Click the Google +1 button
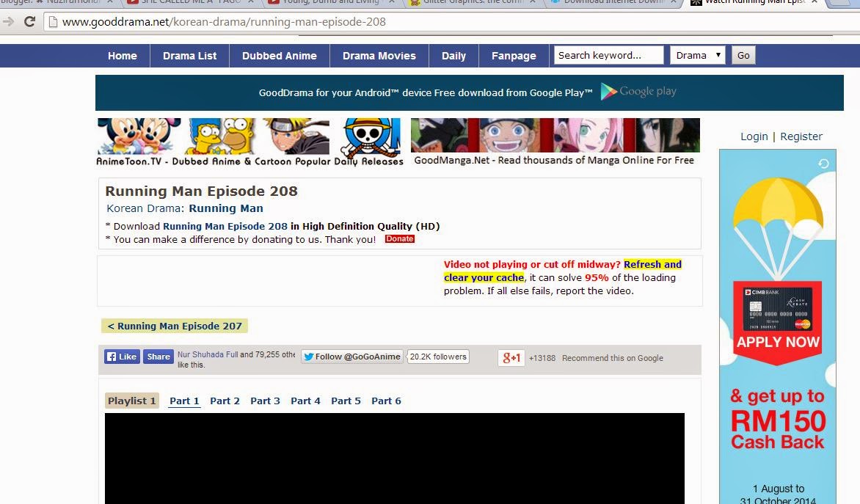Image resolution: width=860 pixels, height=504 pixels. (511, 357)
